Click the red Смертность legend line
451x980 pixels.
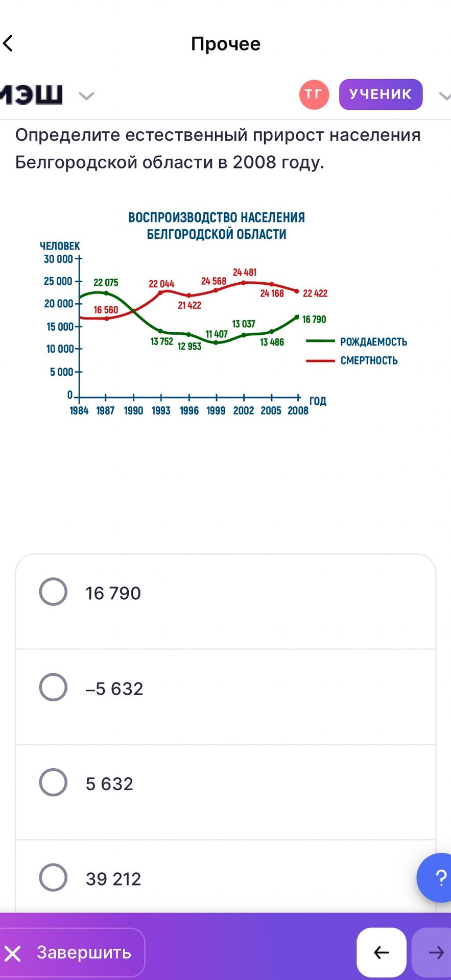point(320,360)
